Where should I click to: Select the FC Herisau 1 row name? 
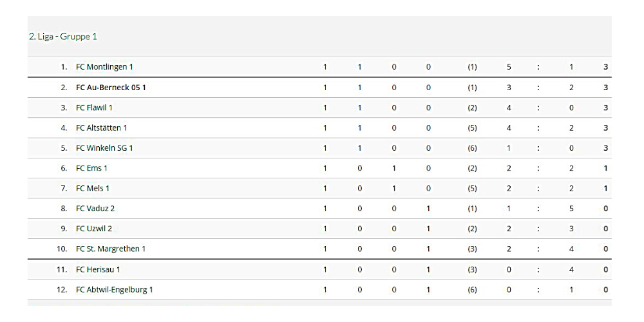click(98, 269)
